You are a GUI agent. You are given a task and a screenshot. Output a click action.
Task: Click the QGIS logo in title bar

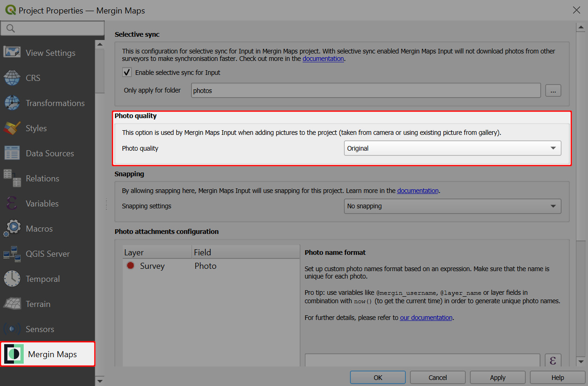[10, 10]
